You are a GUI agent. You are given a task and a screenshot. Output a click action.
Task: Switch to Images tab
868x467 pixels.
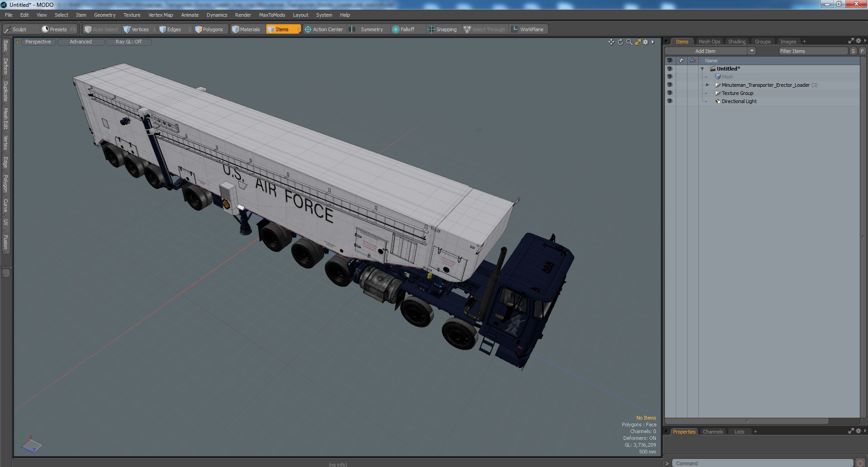pyautogui.click(x=787, y=42)
